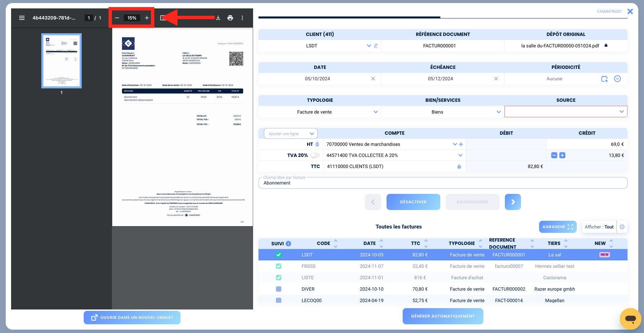Image resolution: width=644 pixels, height=333 pixels.
Task: Open the empty Source dropdown
Action: (x=566, y=112)
